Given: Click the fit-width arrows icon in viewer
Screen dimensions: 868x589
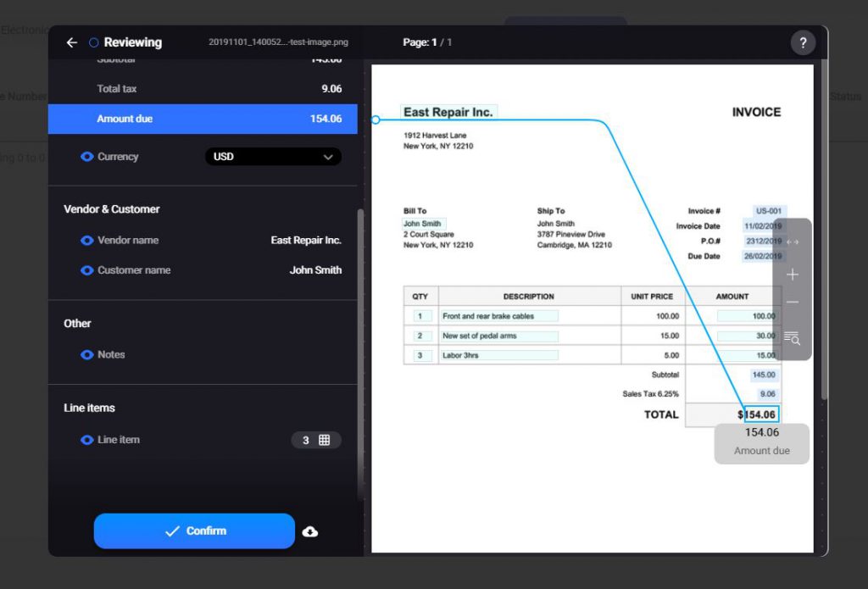Looking at the screenshot, I should [x=793, y=242].
